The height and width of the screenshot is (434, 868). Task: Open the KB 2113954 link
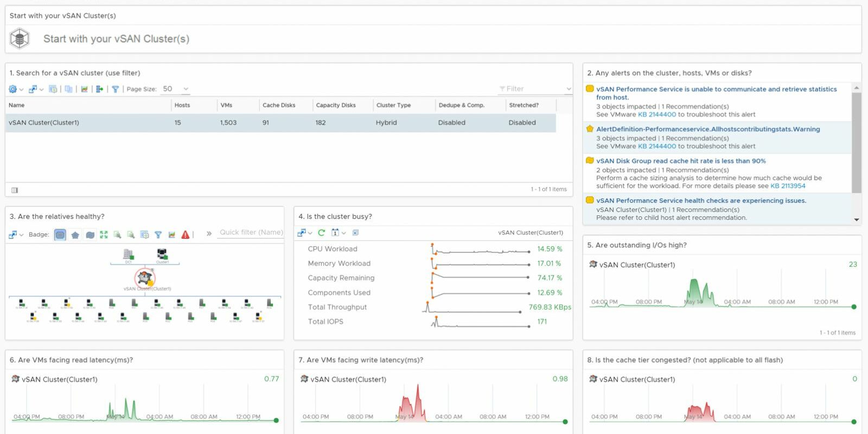coord(788,186)
